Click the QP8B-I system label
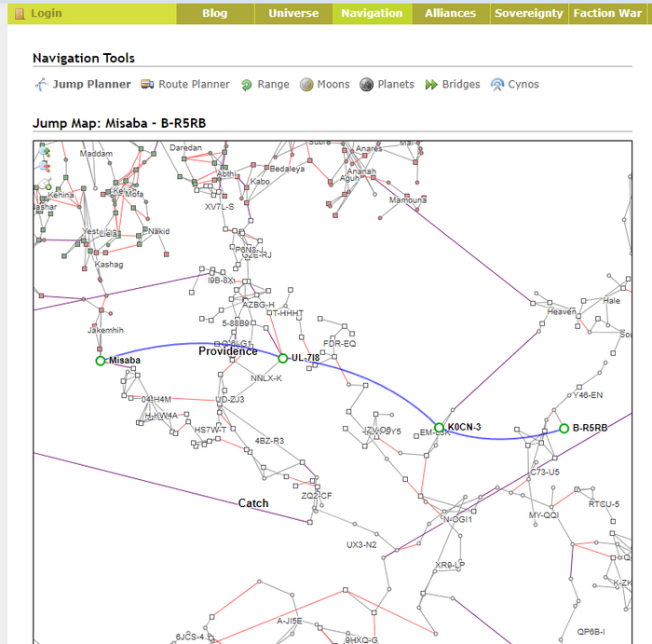652x644 pixels. click(591, 632)
